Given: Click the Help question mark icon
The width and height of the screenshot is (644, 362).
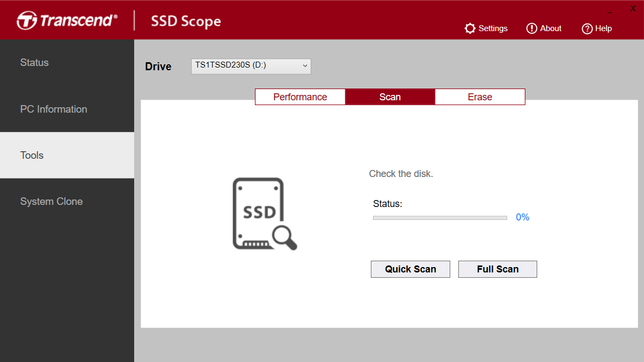Looking at the screenshot, I should [587, 28].
